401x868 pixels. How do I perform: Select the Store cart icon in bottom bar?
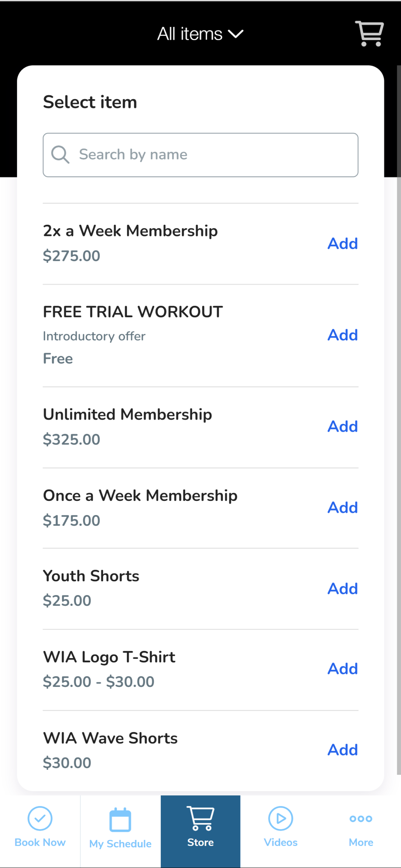[x=200, y=818]
